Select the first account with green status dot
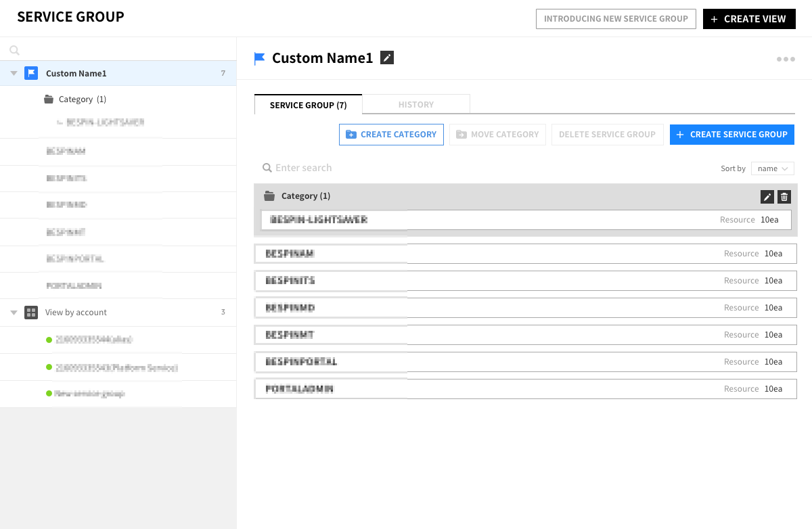 pos(93,340)
